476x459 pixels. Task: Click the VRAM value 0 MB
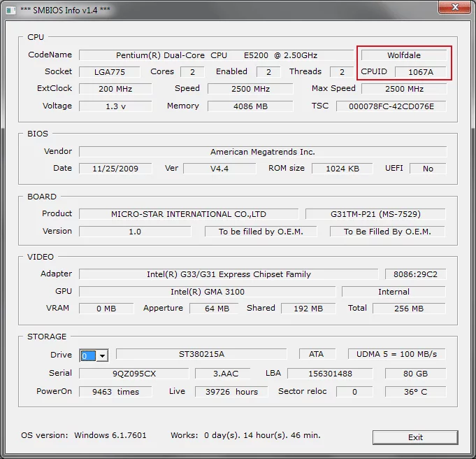106,309
